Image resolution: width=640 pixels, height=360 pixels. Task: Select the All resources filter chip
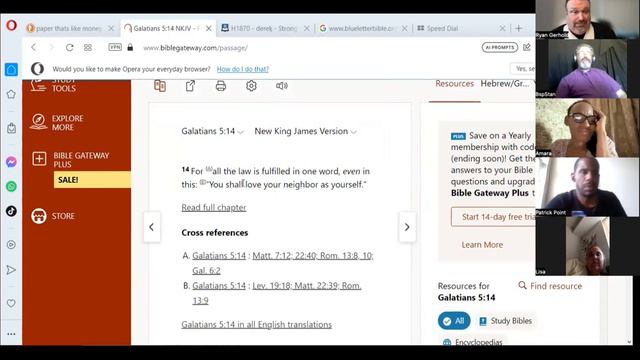pos(454,321)
